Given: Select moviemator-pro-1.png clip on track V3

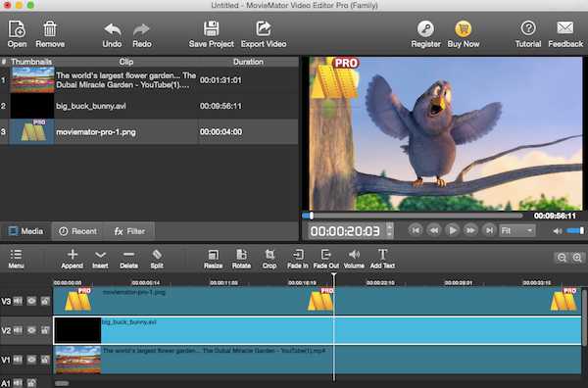Looking at the screenshot, I should [318, 301].
